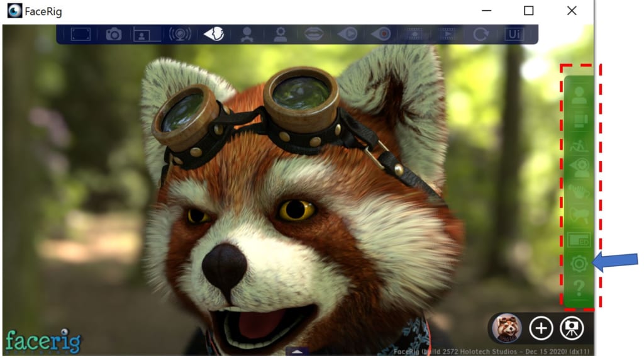
Task: Open help question mark in sidebar
Action: [x=579, y=288]
